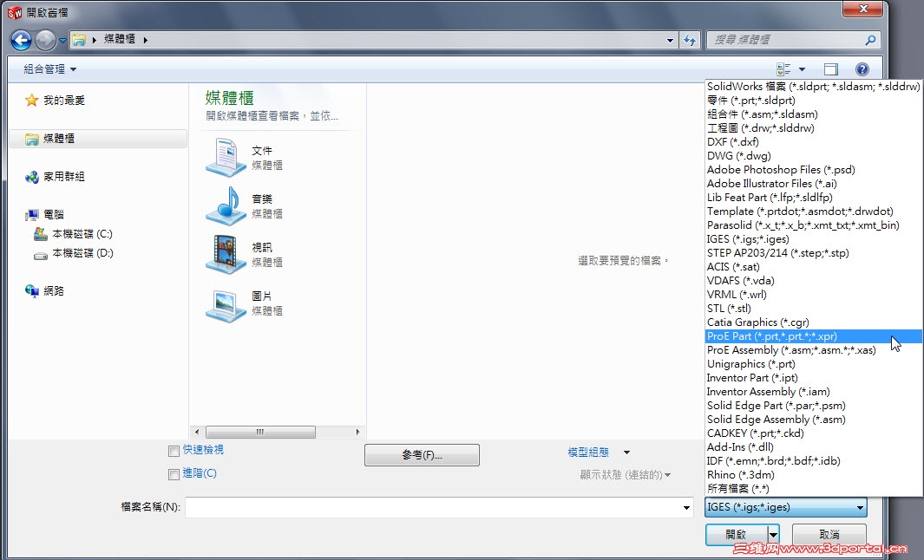Choose DXF (*.dxf) file type
The height and width of the screenshot is (560, 924).
[814, 142]
